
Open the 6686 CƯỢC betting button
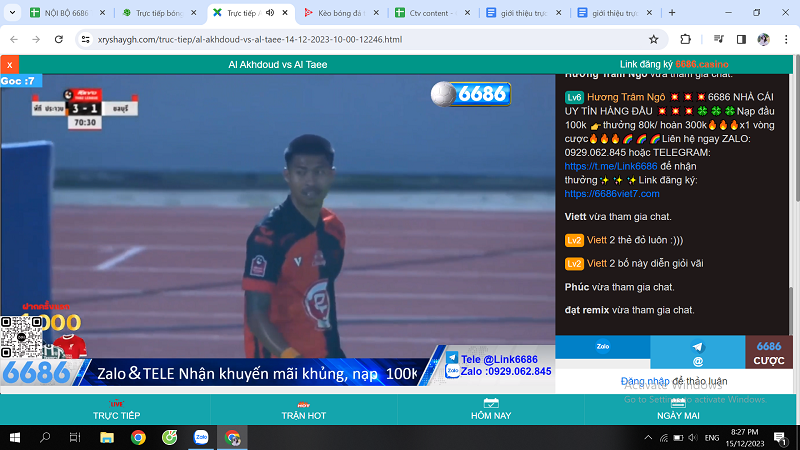pos(769,352)
